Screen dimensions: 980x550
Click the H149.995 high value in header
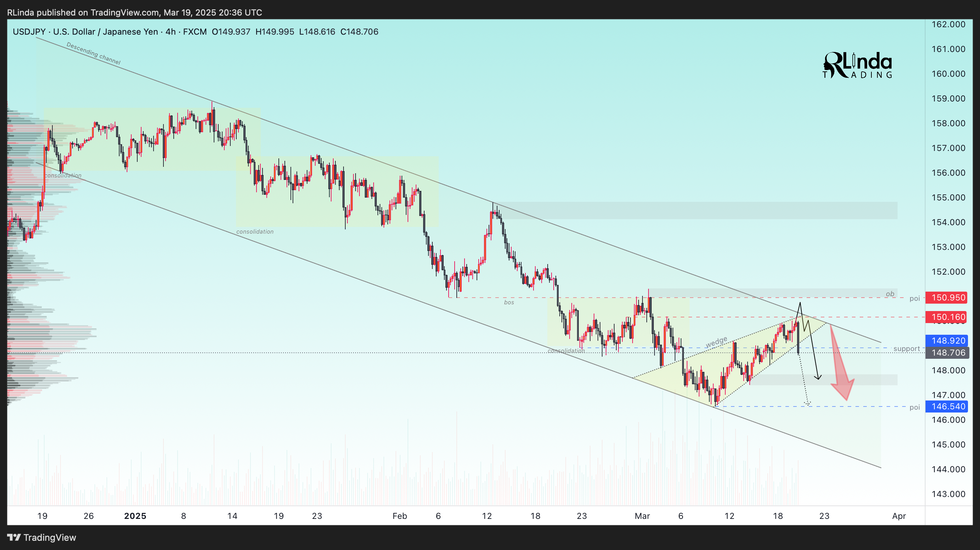275,31
